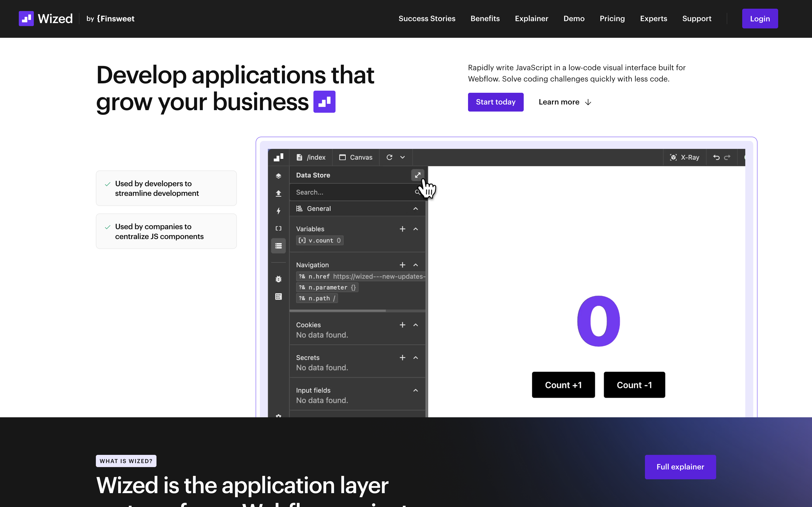
Task: Open Success Stories nav item
Action: 427,19
